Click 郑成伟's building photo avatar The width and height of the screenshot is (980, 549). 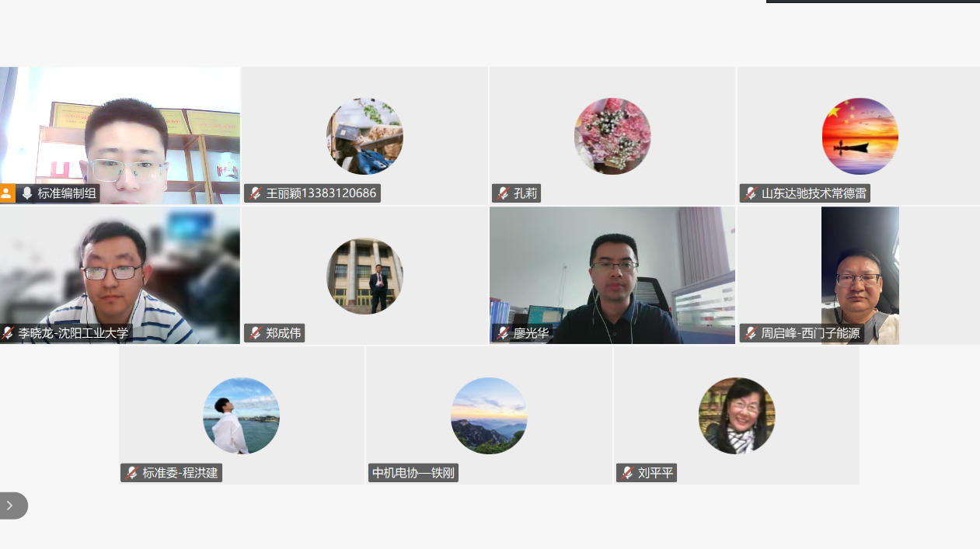[364, 276]
